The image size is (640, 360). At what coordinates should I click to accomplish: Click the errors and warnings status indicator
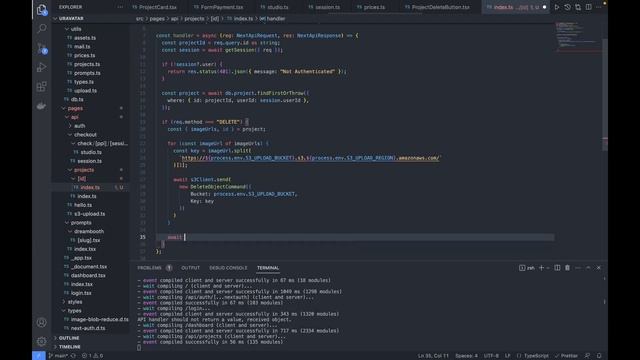click(x=92, y=356)
